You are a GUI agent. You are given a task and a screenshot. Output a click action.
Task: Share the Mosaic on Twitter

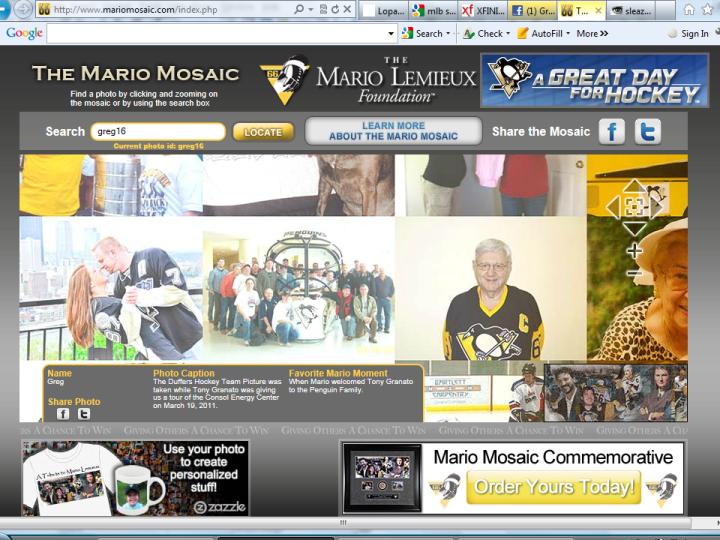pos(647,132)
